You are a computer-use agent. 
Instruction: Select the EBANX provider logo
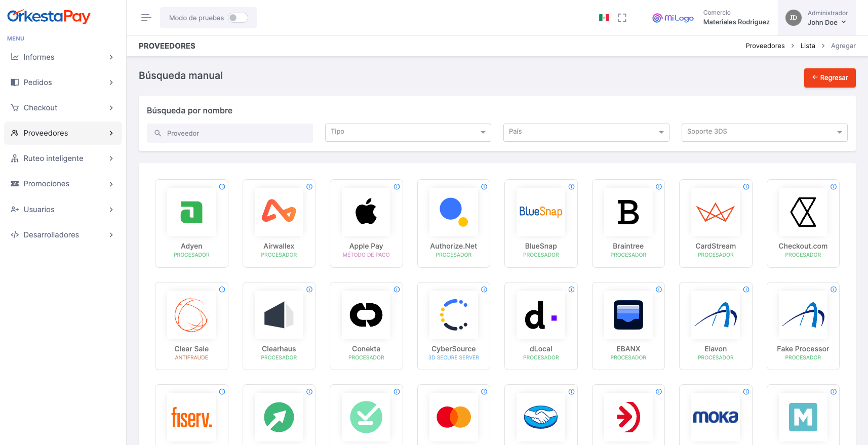point(628,315)
